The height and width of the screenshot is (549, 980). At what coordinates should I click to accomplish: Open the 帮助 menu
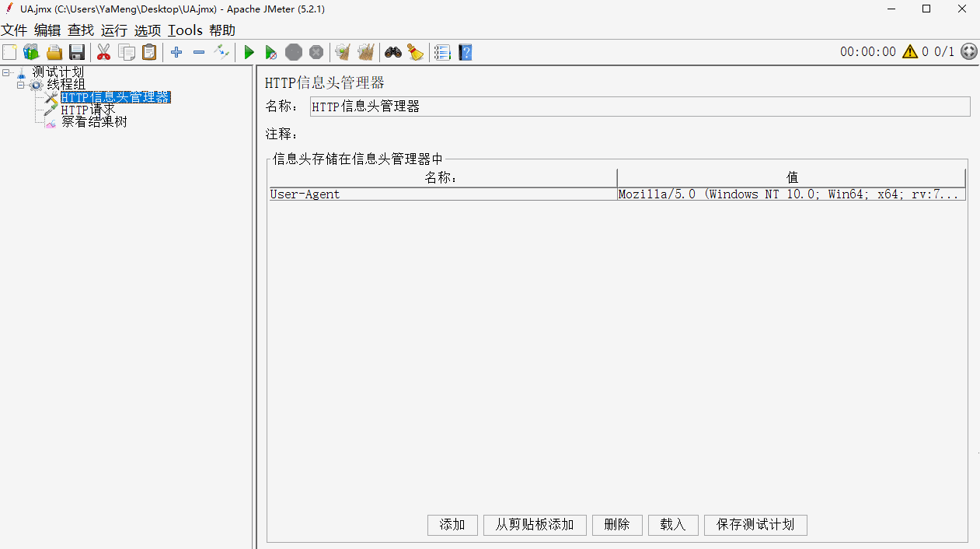pyautogui.click(x=222, y=30)
